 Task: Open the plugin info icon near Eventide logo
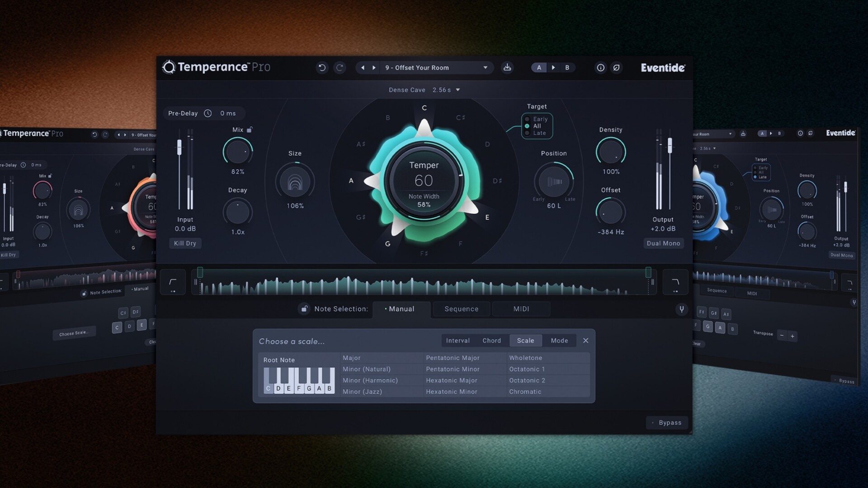tap(600, 67)
